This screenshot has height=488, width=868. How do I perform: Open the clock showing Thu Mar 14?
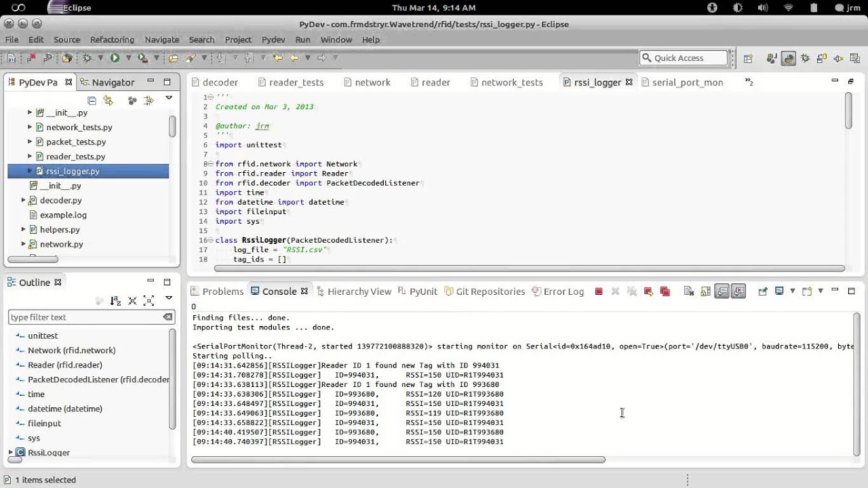click(x=433, y=7)
